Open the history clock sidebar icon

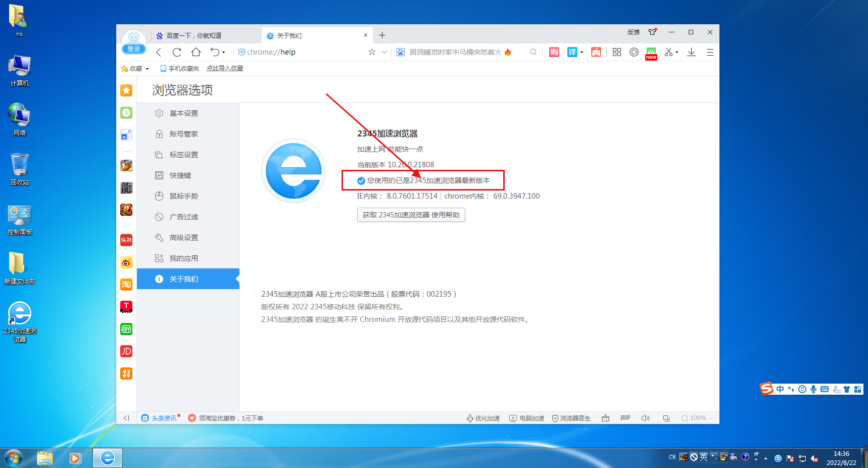point(126,113)
